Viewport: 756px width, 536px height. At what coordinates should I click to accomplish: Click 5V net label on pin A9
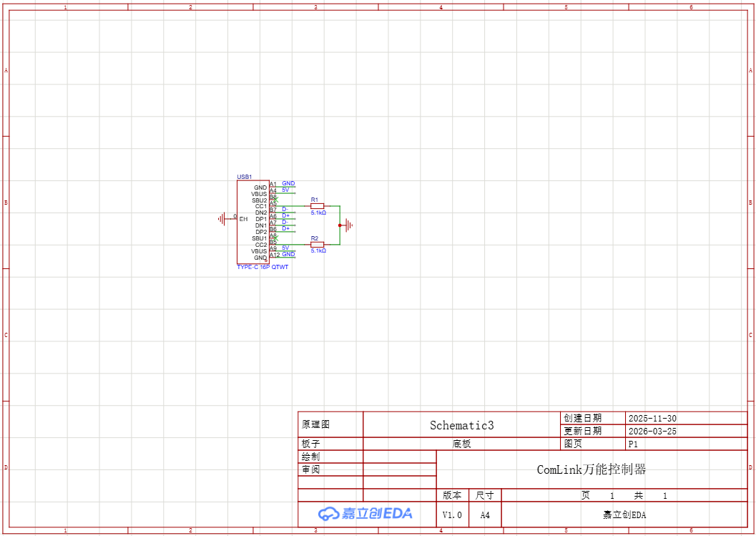point(285,248)
